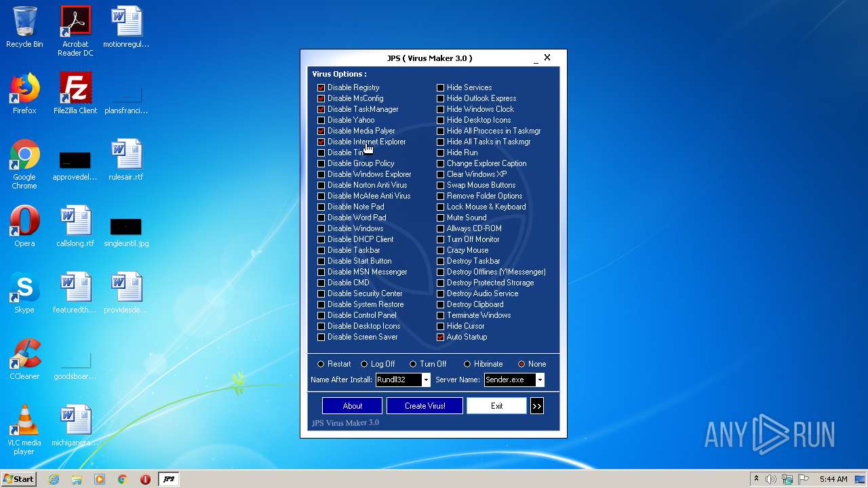Open the Recycle Bin desktop icon

coord(24,27)
